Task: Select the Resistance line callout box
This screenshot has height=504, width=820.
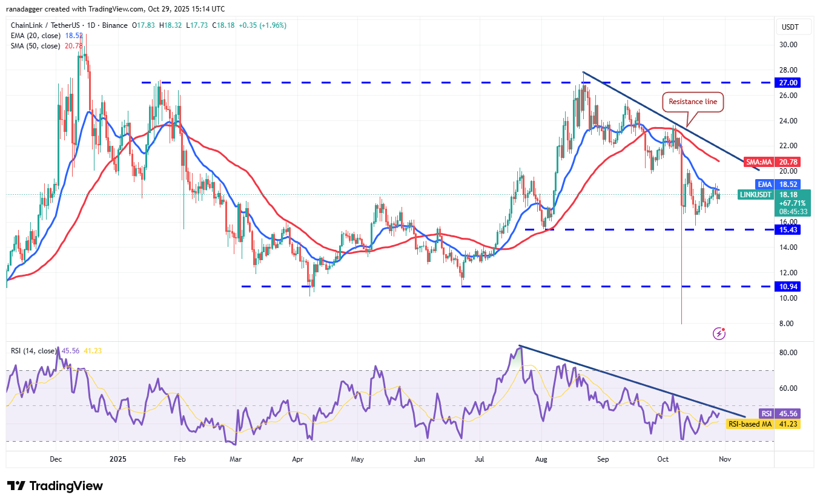Action: [x=692, y=102]
